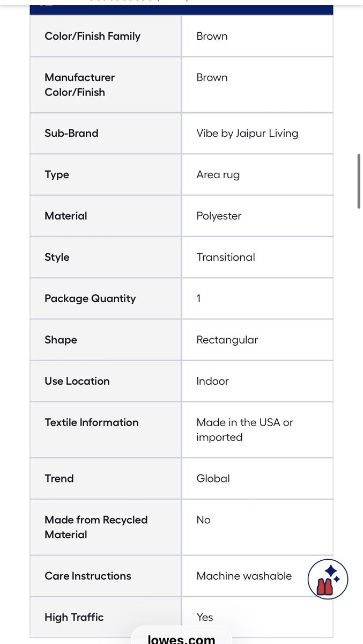Open the floating red vest assistant icon
The height and width of the screenshot is (644, 363).
pos(328,579)
